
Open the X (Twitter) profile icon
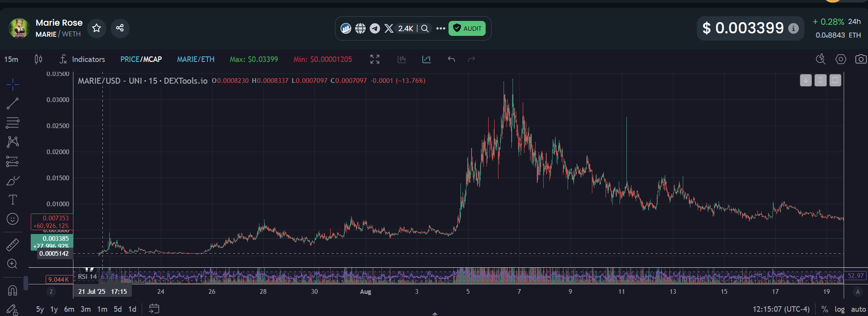pyautogui.click(x=389, y=29)
